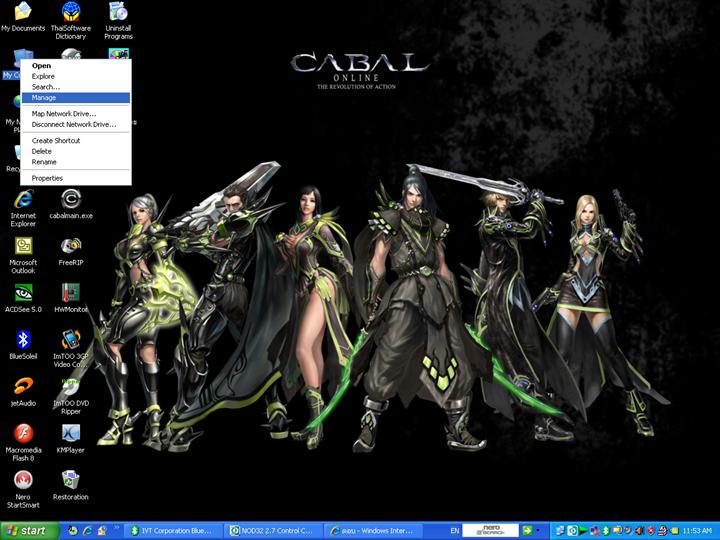
Task: Choose Open in the context menu
Action: 76,66
